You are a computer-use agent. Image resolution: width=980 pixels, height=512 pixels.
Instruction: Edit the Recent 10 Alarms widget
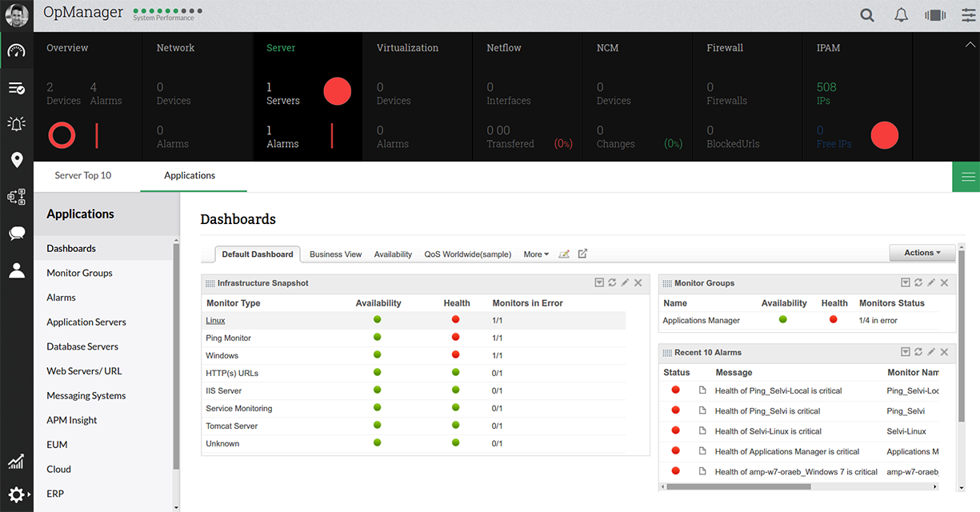click(x=931, y=352)
